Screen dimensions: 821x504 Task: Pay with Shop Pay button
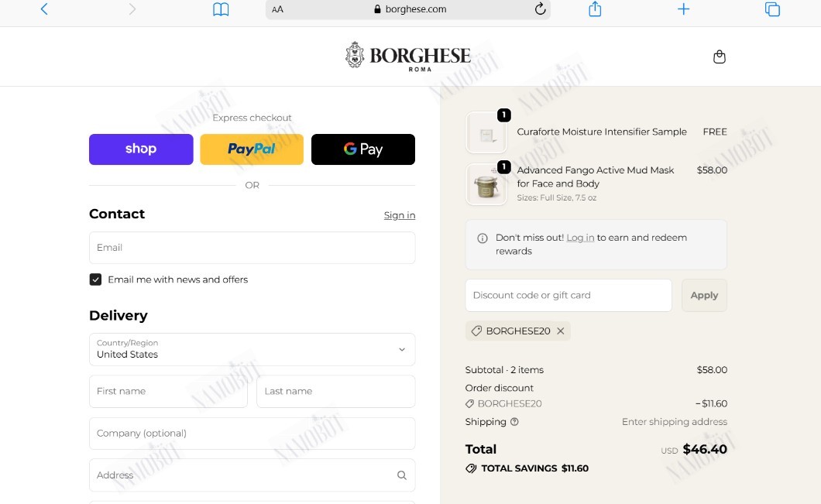141,149
